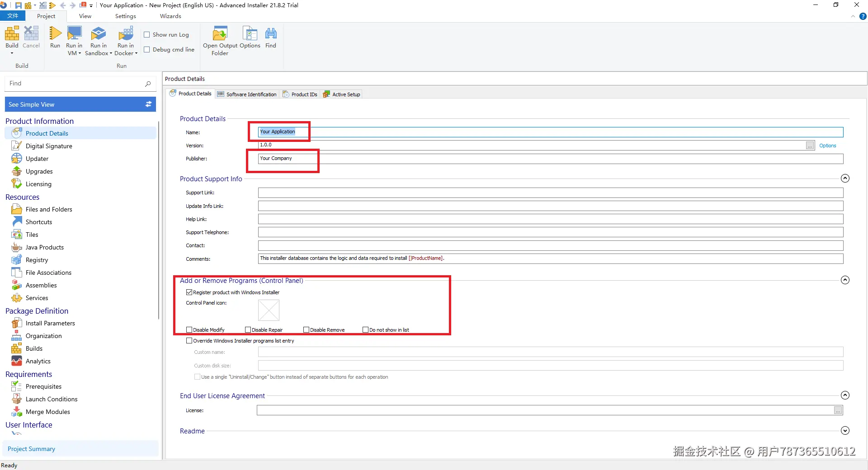Open the build Options icon
868x470 pixels.
(250, 33)
